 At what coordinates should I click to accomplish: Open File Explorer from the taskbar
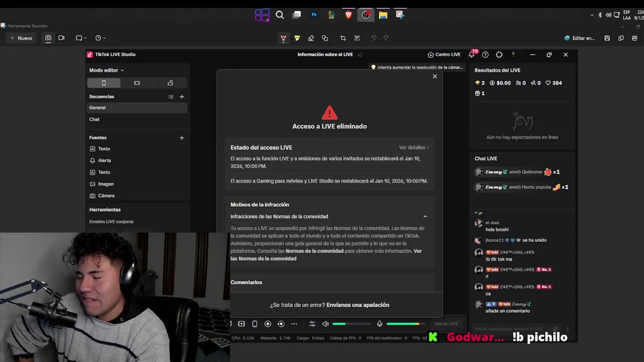point(383,15)
